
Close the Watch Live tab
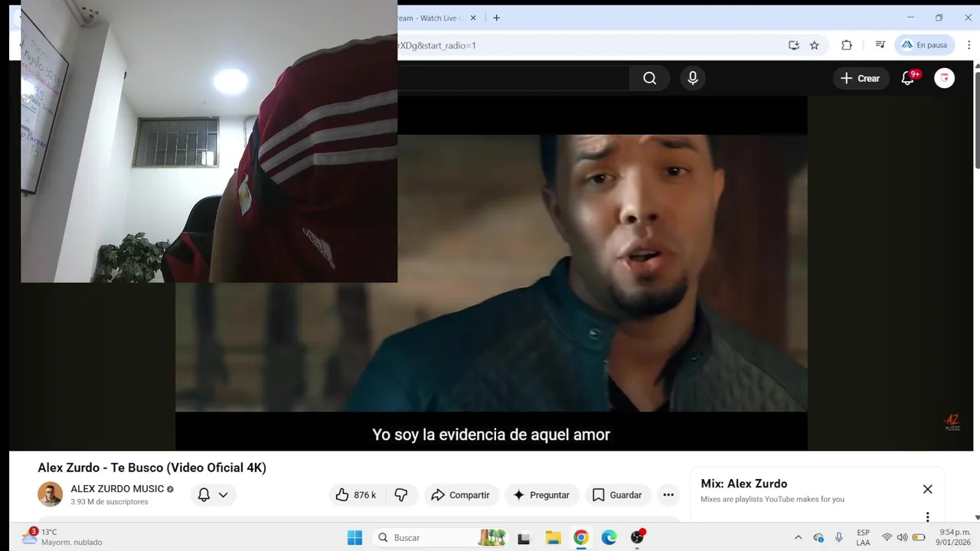click(x=473, y=18)
